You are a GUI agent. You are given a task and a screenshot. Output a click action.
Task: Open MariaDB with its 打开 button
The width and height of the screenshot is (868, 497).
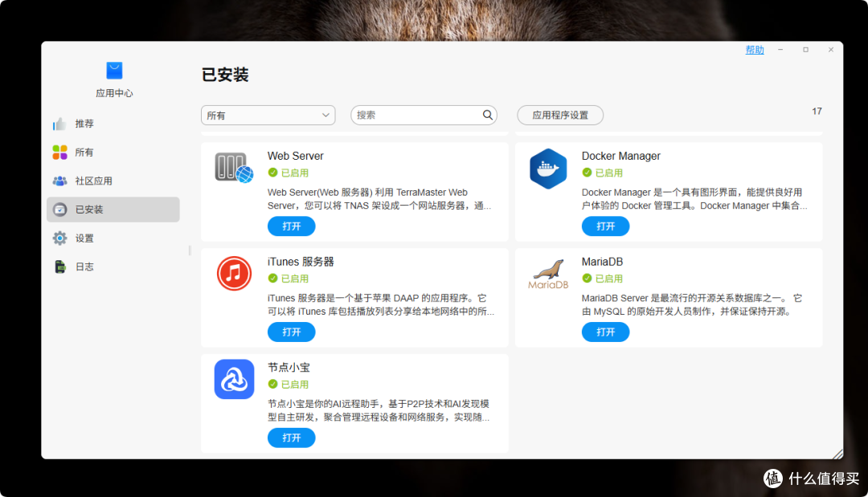(606, 332)
